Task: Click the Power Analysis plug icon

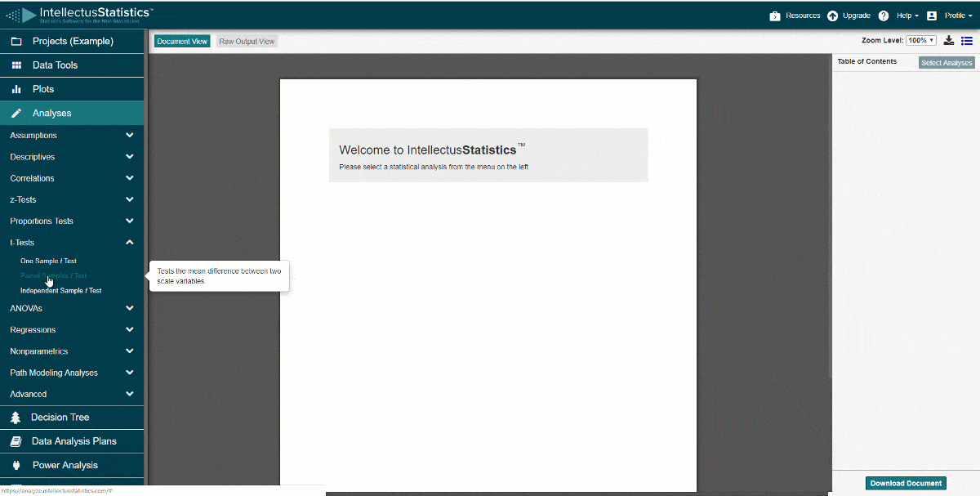Action: (16, 466)
